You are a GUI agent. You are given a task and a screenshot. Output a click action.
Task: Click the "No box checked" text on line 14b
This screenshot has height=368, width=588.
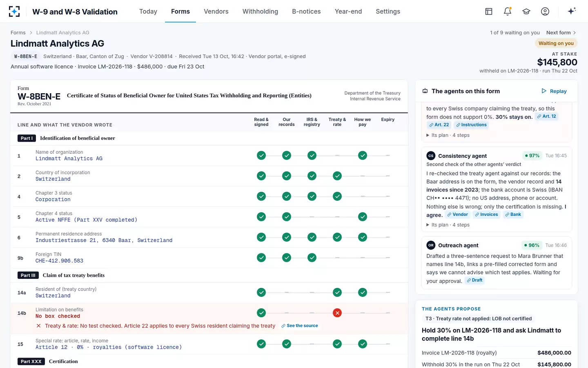click(x=58, y=316)
